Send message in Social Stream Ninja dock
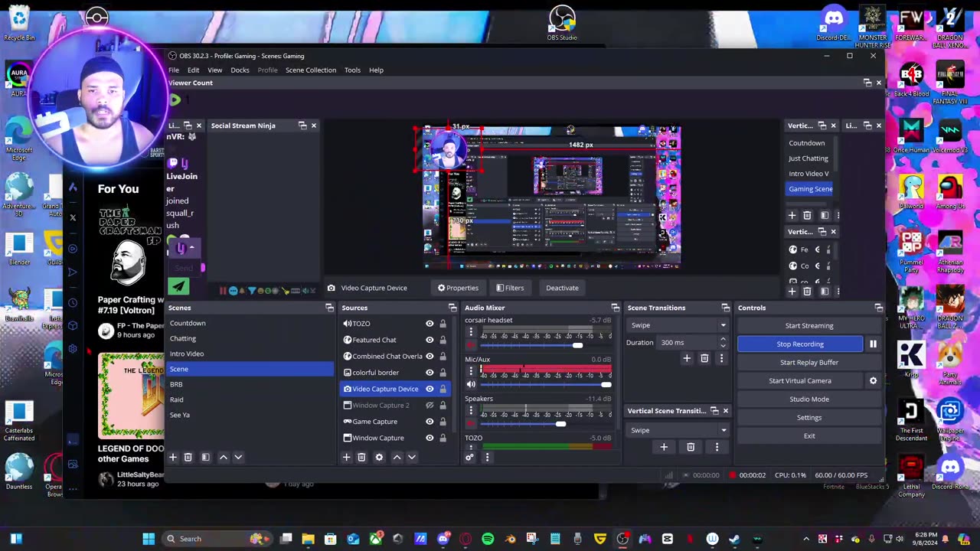Viewport: 980px width, 551px height. coord(178,286)
